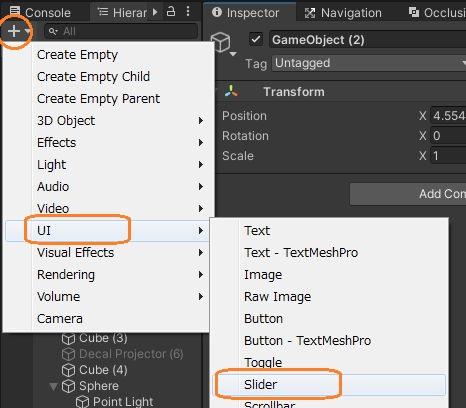
Task: Click the Transform component icon
Action: pos(231,91)
